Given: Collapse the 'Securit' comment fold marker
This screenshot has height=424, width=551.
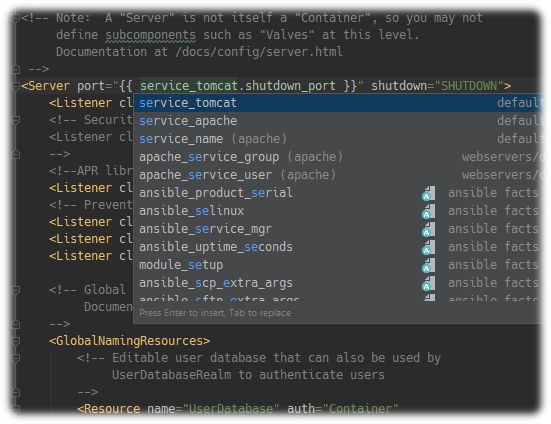Looking at the screenshot, I should point(15,120).
